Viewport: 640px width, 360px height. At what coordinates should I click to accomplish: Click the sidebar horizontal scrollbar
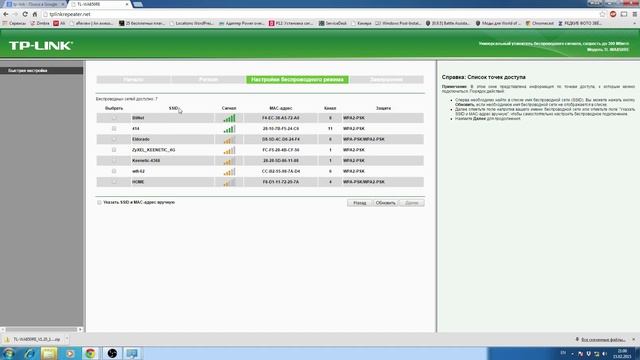[42, 329]
